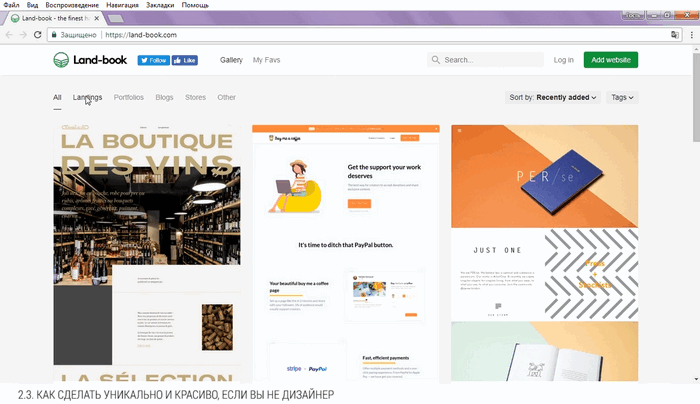Click the Add website button
Viewport: 700px width, 404px height.
[611, 60]
